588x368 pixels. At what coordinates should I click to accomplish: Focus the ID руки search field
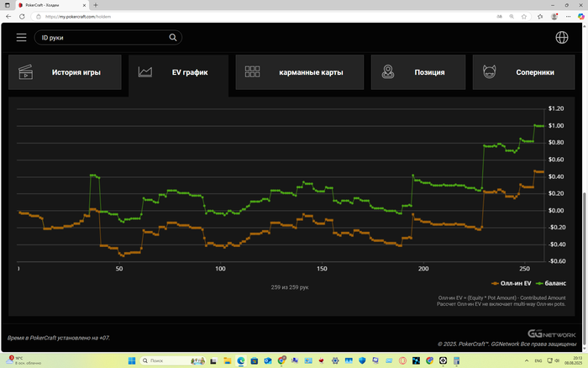[108, 38]
